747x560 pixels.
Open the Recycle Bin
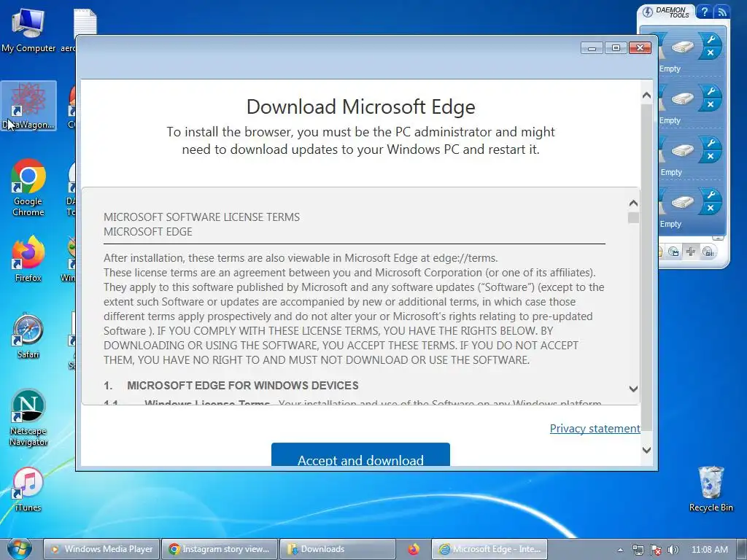point(711,489)
